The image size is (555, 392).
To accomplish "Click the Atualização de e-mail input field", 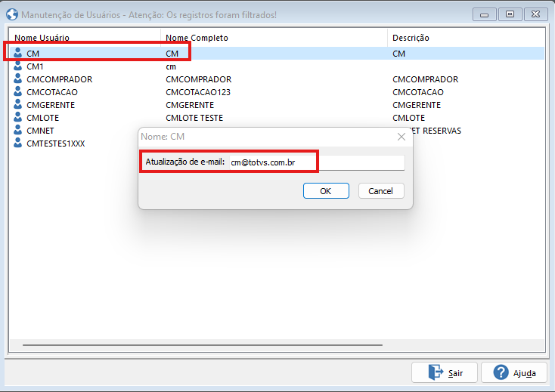I will click(x=317, y=162).
